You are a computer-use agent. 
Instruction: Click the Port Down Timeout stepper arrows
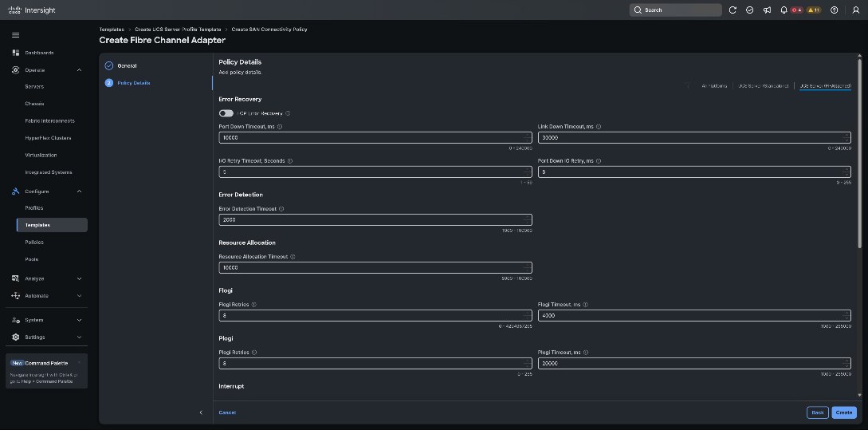(x=527, y=137)
